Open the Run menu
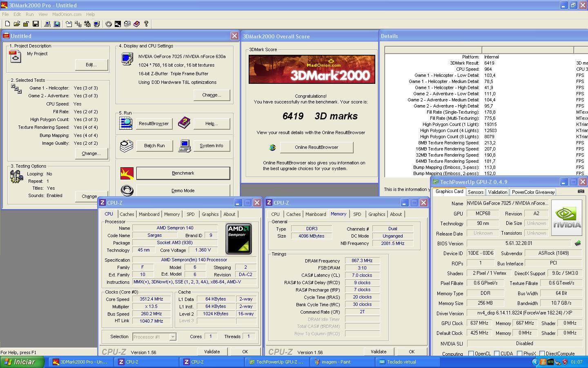The image size is (588, 368). coord(30,14)
